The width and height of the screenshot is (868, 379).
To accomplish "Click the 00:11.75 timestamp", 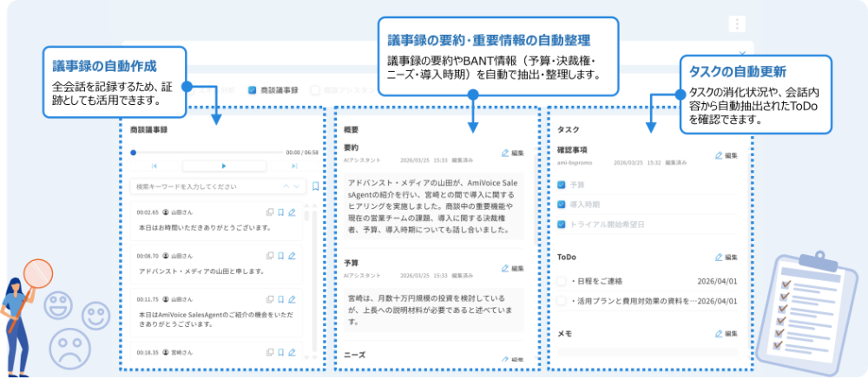I will pyautogui.click(x=148, y=299).
